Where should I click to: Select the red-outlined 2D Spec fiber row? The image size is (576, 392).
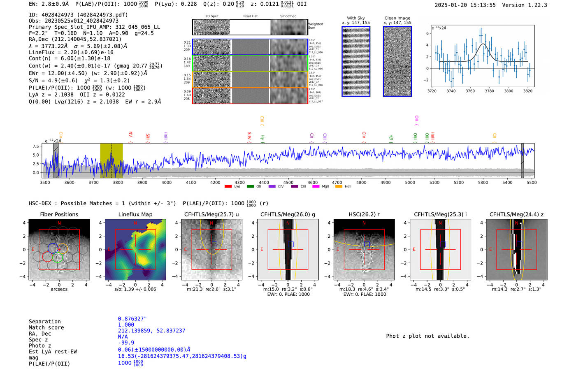click(250, 95)
